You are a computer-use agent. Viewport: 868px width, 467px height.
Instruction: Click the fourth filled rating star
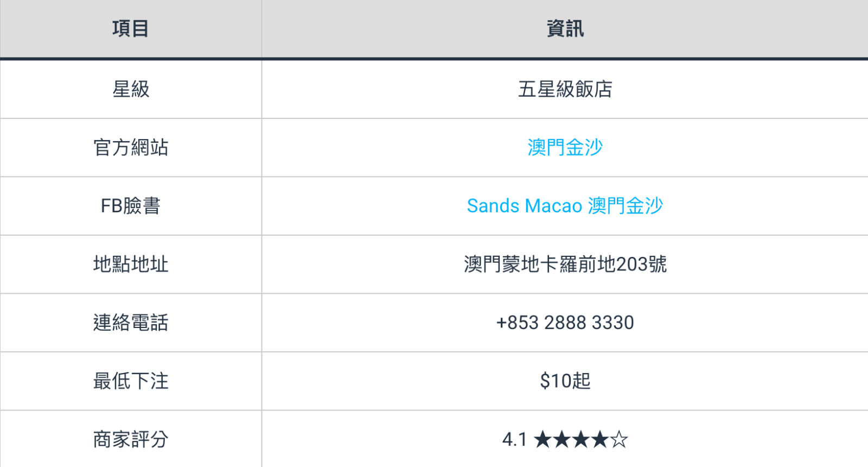[x=600, y=439]
